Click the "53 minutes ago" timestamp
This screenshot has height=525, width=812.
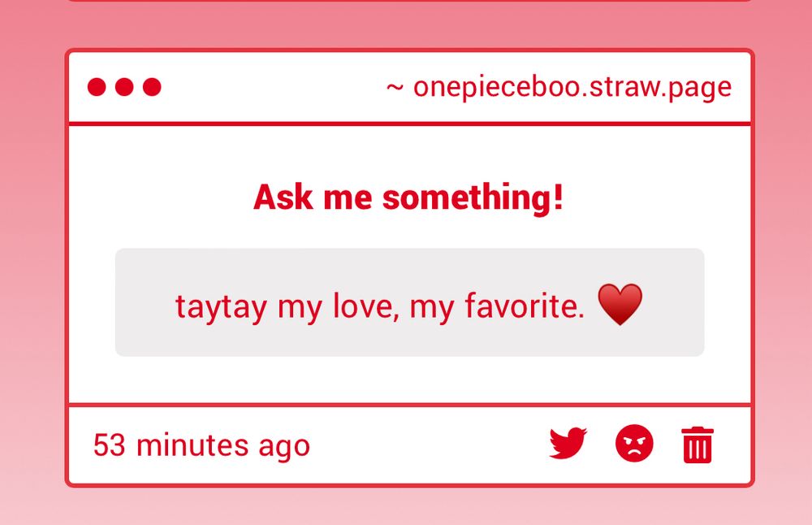pos(201,445)
